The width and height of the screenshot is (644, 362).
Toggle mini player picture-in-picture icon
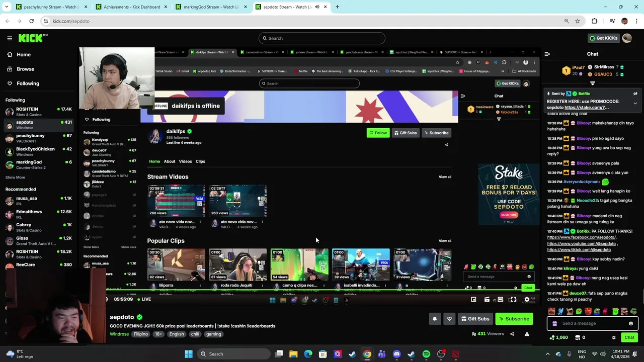(473, 300)
